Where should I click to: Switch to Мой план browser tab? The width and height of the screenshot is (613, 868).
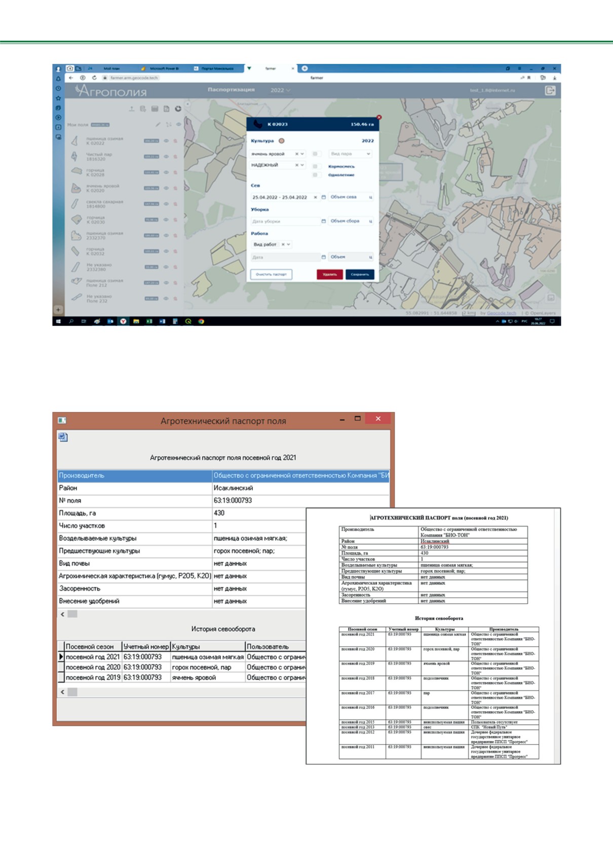111,68
